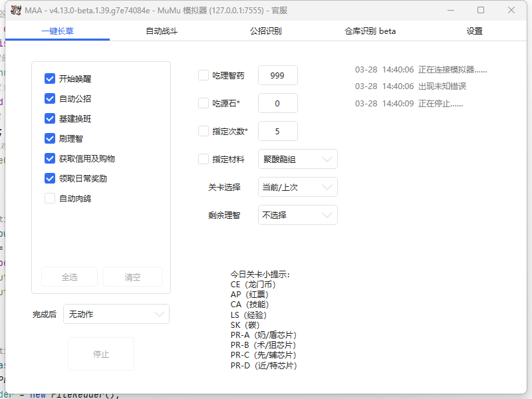Viewport: 532px width, 399px height.
Task: Enable the 自动肉鸽 checkbox
Action: click(50, 198)
